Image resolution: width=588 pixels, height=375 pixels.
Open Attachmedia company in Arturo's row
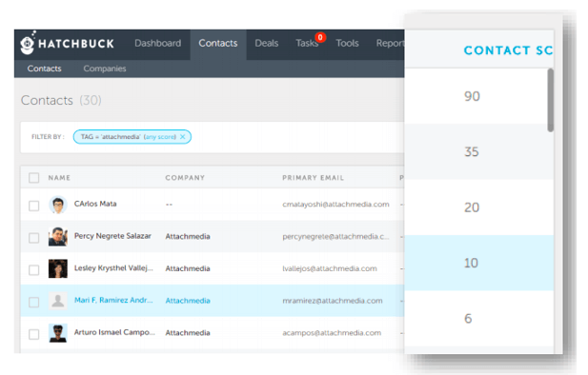click(x=188, y=333)
